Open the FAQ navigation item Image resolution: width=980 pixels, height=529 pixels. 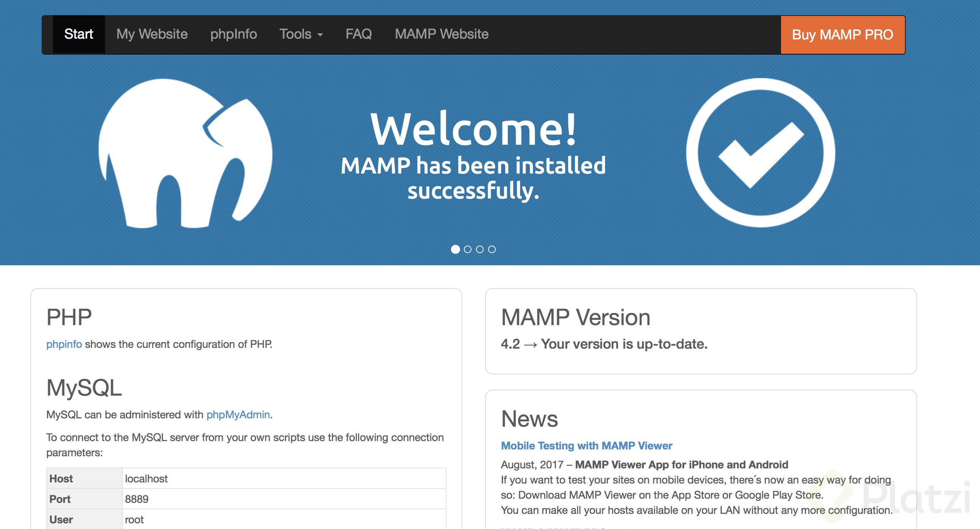358,34
